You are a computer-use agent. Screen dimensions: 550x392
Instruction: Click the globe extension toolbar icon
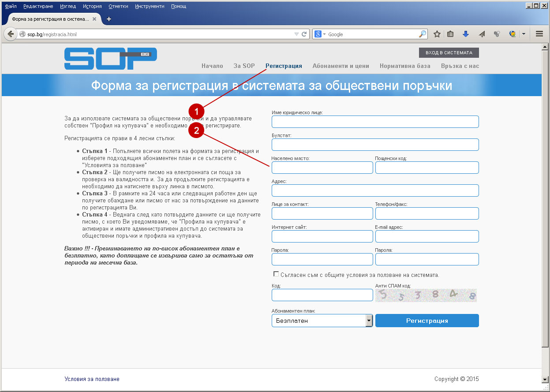(512, 34)
